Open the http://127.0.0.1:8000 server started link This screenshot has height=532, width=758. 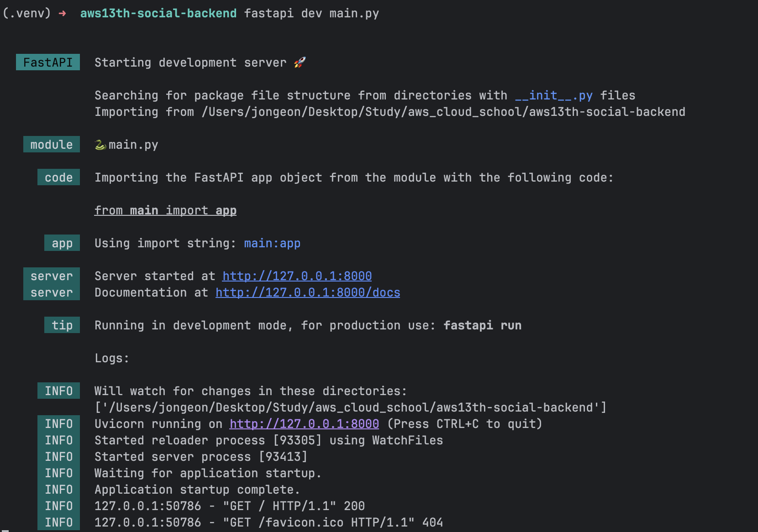[297, 276]
